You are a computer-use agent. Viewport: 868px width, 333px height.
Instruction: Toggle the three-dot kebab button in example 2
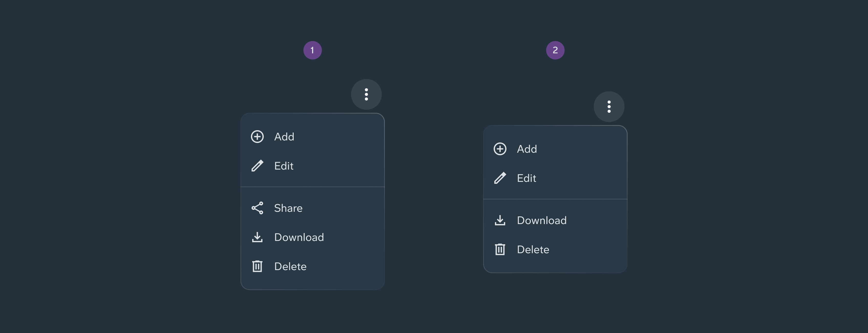click(609, 107)
